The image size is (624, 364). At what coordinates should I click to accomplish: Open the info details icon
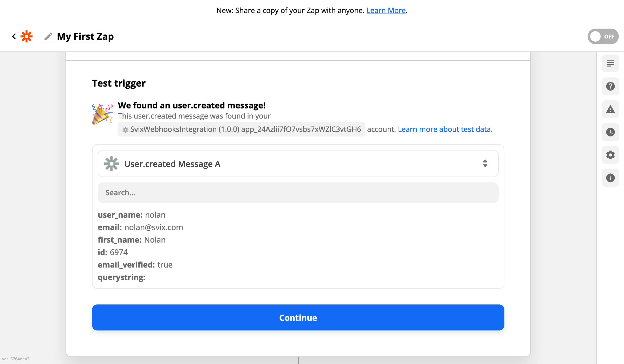click(x=610, y=178)
